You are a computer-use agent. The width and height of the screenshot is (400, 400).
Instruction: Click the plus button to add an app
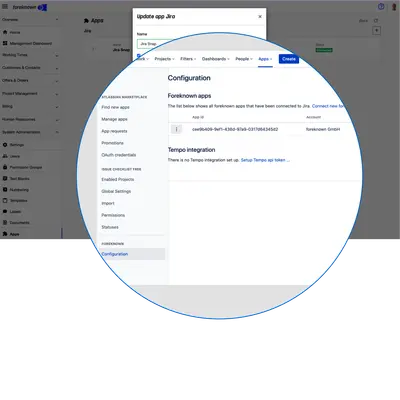(x=376, y=31)
